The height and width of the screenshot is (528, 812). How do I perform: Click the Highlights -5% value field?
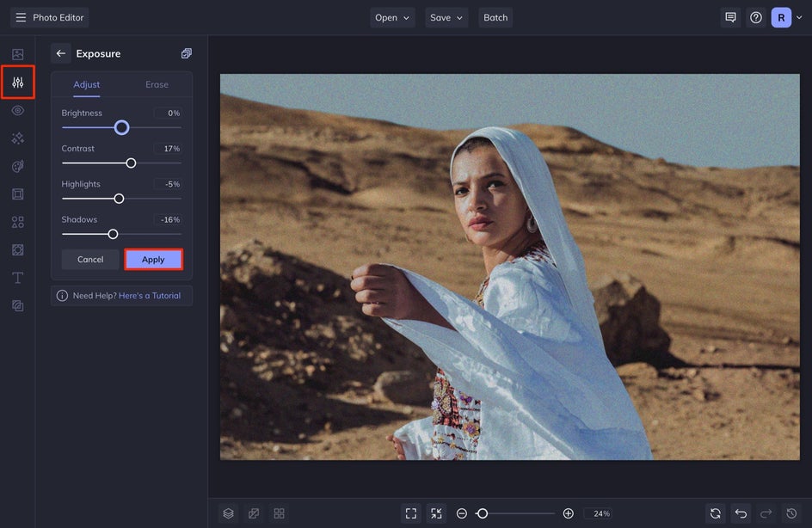168,184
